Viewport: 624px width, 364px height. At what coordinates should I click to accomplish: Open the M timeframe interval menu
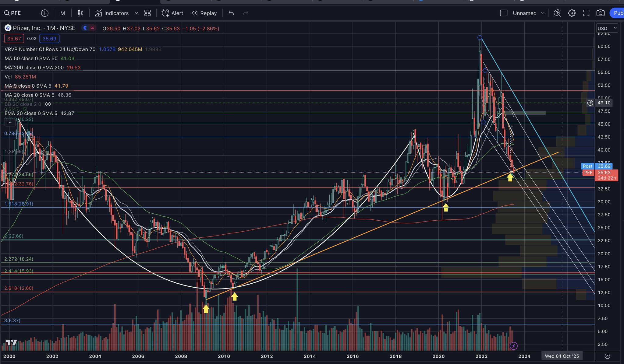(62, 13)
